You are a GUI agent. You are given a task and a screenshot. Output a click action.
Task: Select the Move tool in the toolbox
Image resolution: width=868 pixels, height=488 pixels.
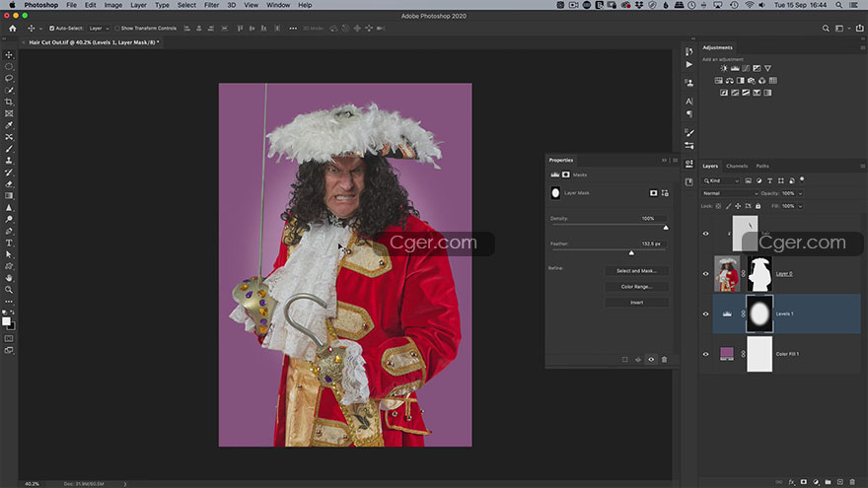point(9,55)
